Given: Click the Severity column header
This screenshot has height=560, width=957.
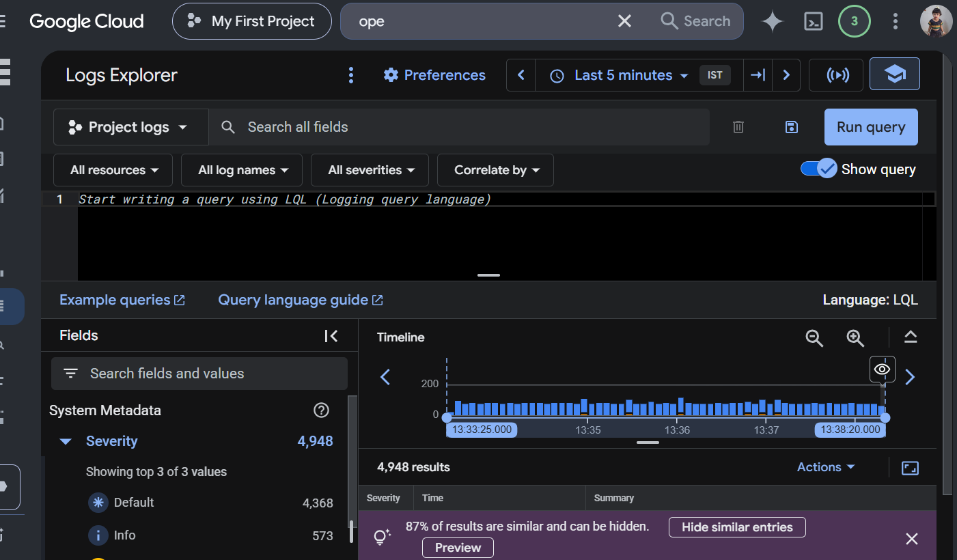Looking at the screenshot, I should click(x=383, y=498).
